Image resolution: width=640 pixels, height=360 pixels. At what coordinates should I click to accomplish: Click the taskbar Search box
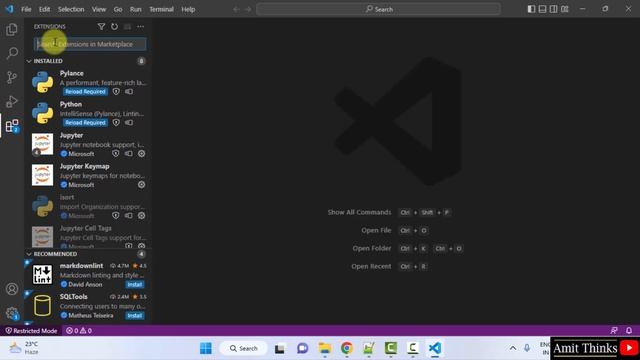click(x=244, y=348)
